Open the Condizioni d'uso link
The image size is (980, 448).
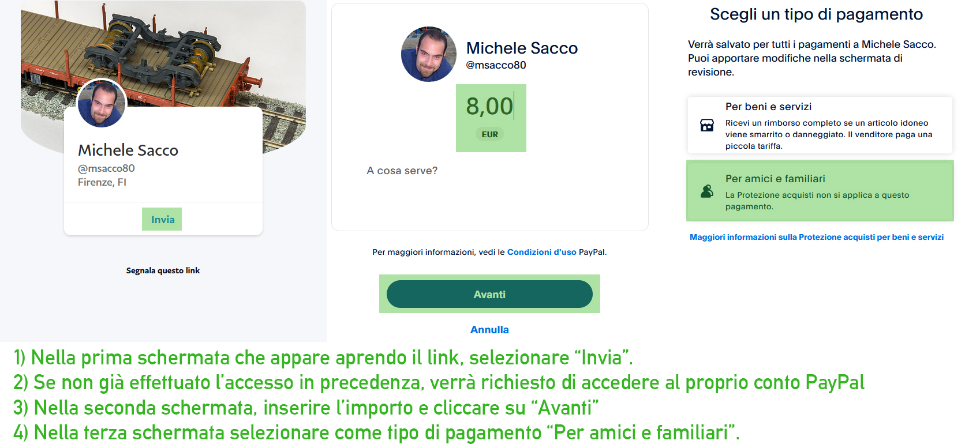[541, 252]
